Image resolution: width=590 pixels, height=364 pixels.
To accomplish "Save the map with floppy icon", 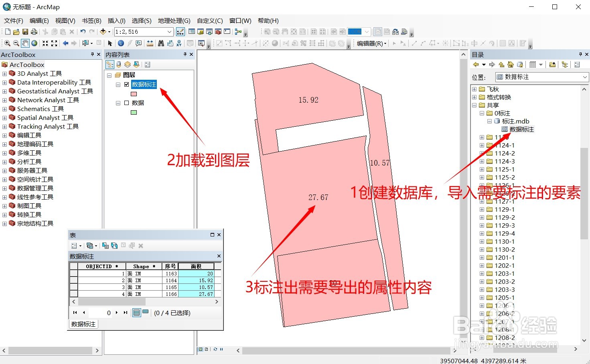I will point(25,32).
